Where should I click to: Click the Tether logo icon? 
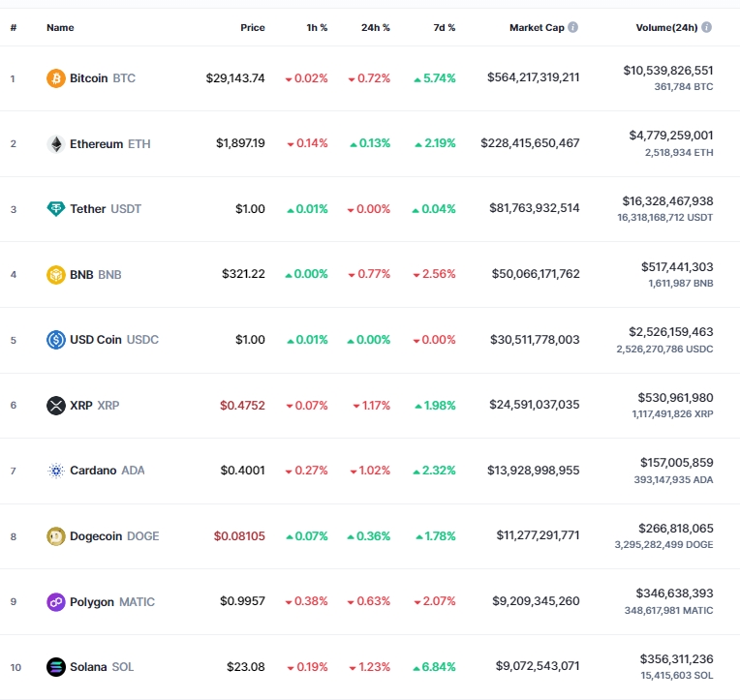tap(56, 209)
